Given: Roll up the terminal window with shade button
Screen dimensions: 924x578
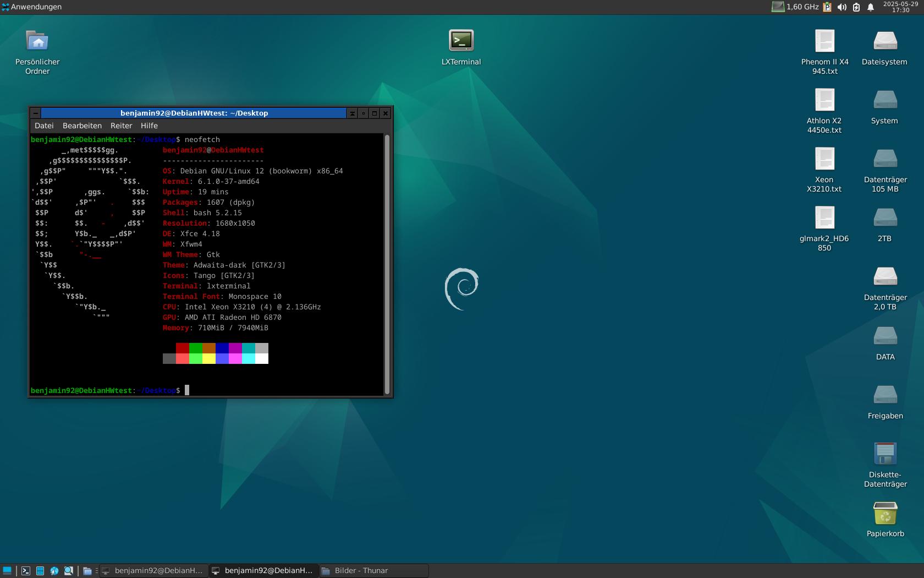Looking at the screenshot, I should click(x=352, y=113).
